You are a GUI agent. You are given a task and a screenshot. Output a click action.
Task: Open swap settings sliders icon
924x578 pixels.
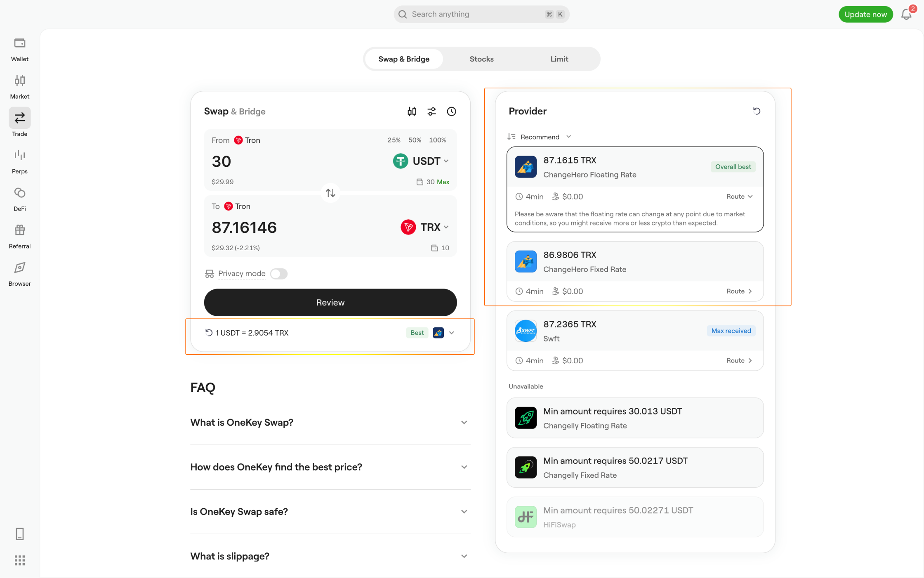point(431,111)
